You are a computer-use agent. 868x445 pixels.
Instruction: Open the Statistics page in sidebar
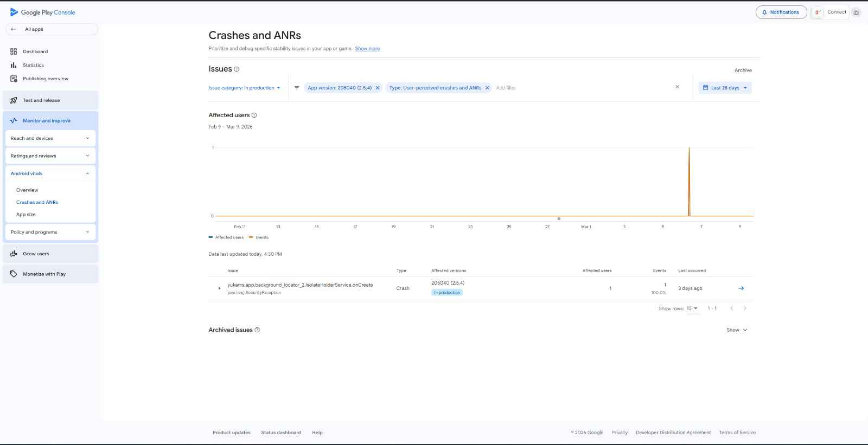click(x=33, y=65)
